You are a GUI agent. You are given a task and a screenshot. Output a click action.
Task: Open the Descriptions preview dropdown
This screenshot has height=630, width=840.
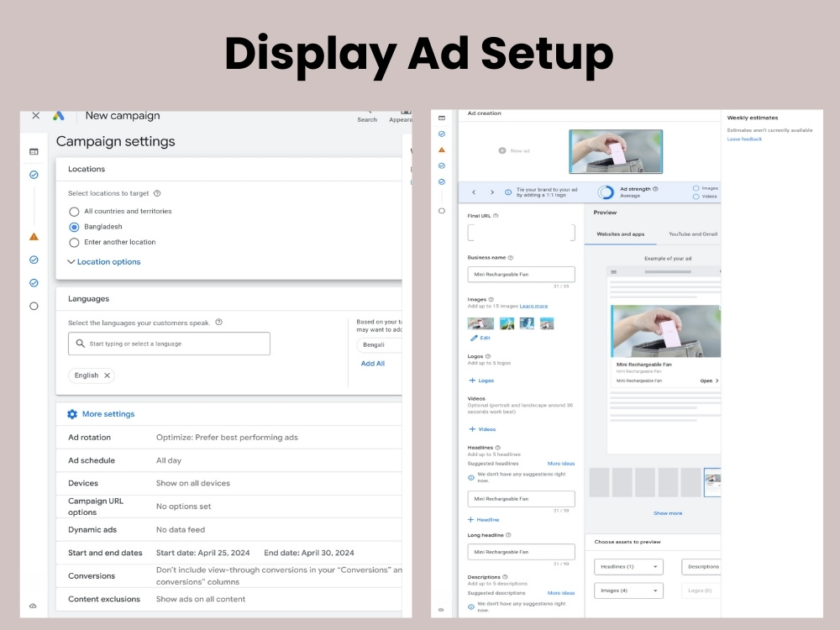click(701, 567)
